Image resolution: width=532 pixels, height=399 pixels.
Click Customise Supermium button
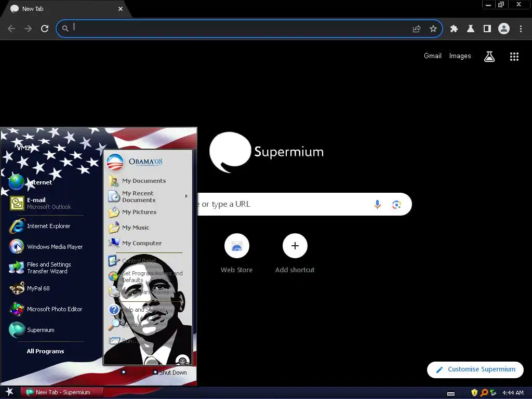click(475, 369)
